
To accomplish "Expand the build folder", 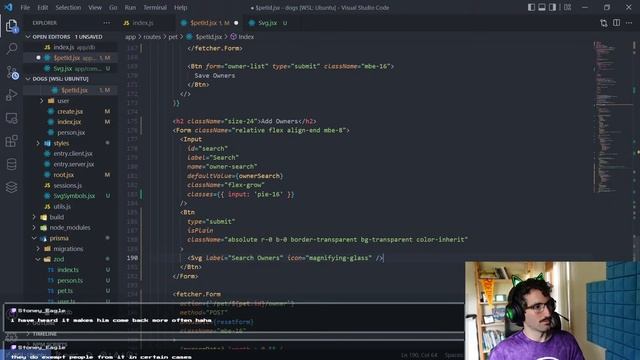I will tap(57, 217).
